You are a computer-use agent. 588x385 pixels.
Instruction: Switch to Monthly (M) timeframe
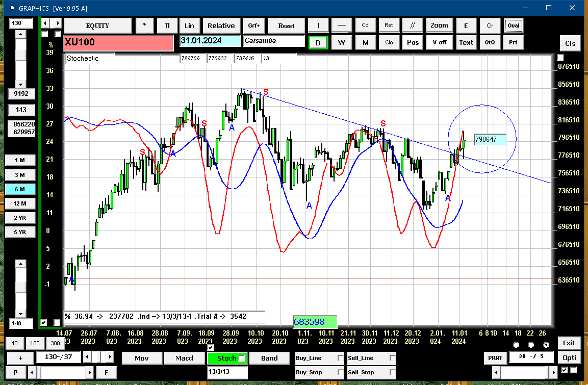point(366,42)
